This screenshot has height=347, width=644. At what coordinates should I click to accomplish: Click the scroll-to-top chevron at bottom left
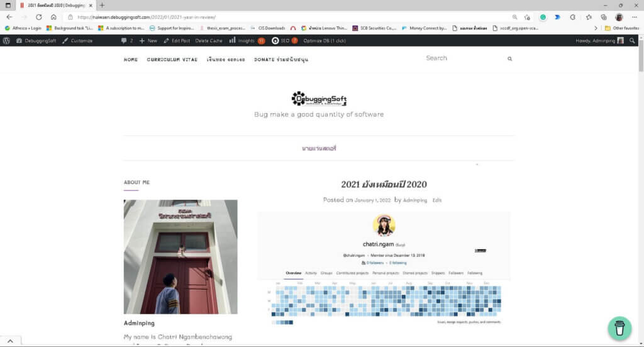(10, 341)
